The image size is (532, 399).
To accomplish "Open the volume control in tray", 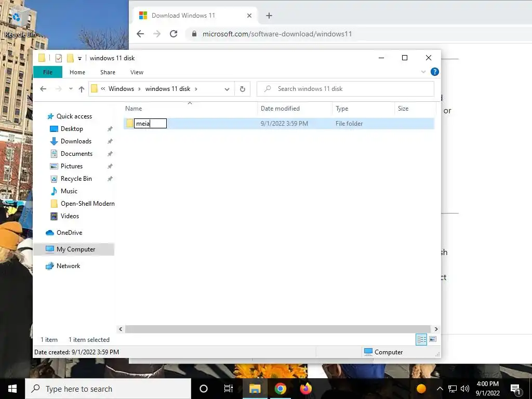I will click(x=465, y=389).
